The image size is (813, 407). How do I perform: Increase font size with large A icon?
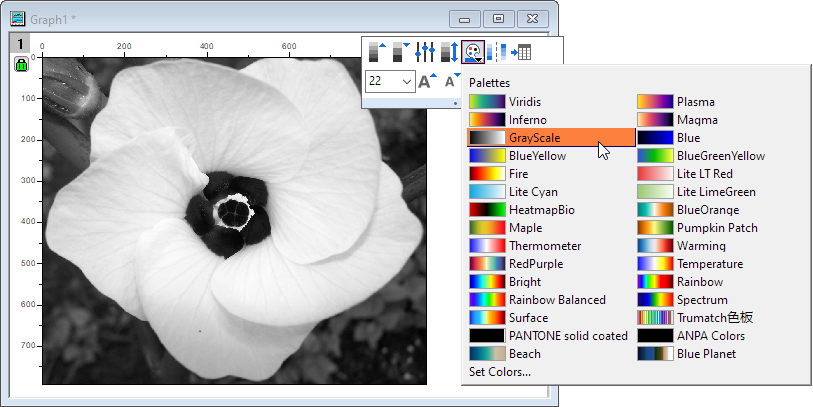pos(427,81)
